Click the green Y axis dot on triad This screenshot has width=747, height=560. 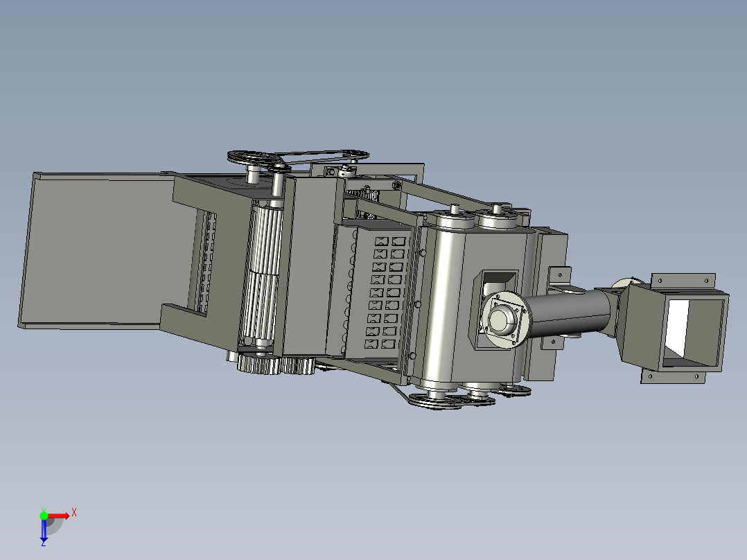(x=44, y=516)
